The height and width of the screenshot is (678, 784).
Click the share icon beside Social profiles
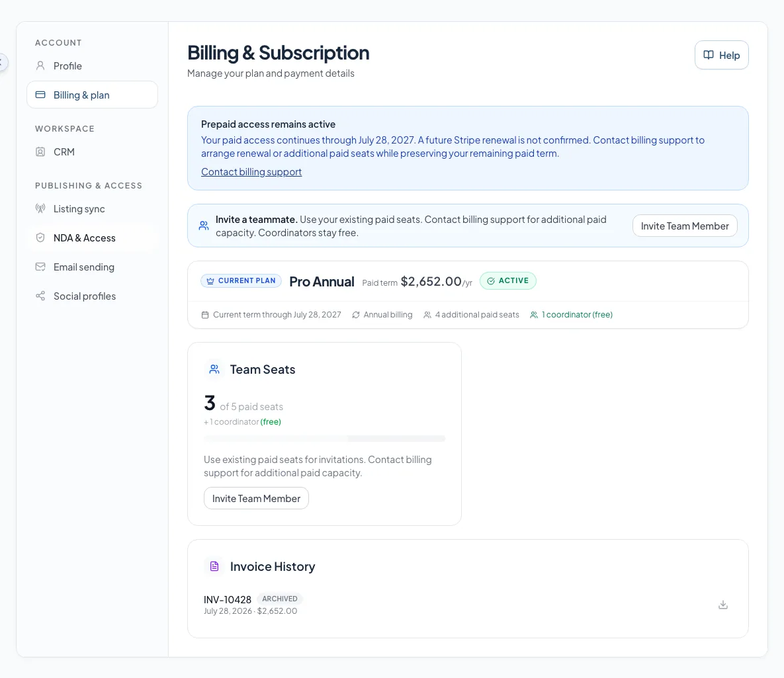pyautogui.click(x=40, y=296)
